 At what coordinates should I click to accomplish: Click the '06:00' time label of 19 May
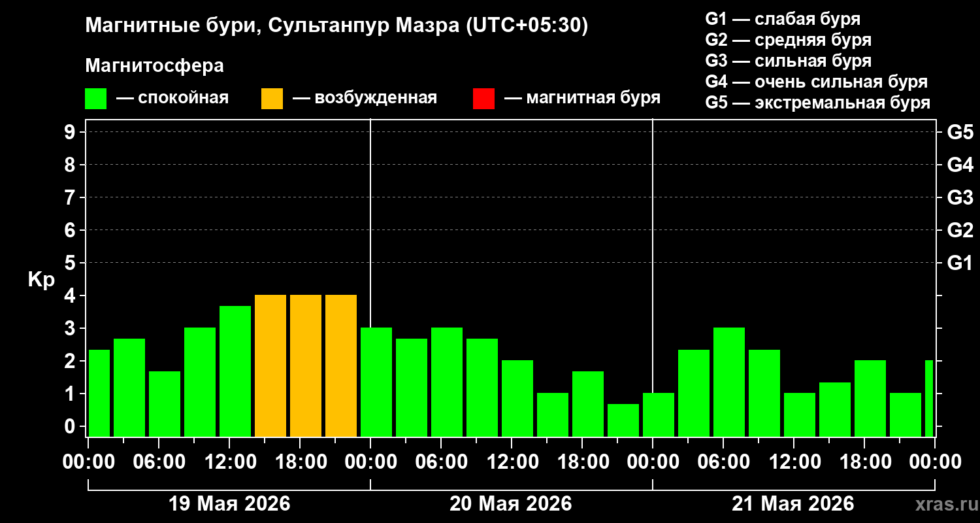[159, 462]
